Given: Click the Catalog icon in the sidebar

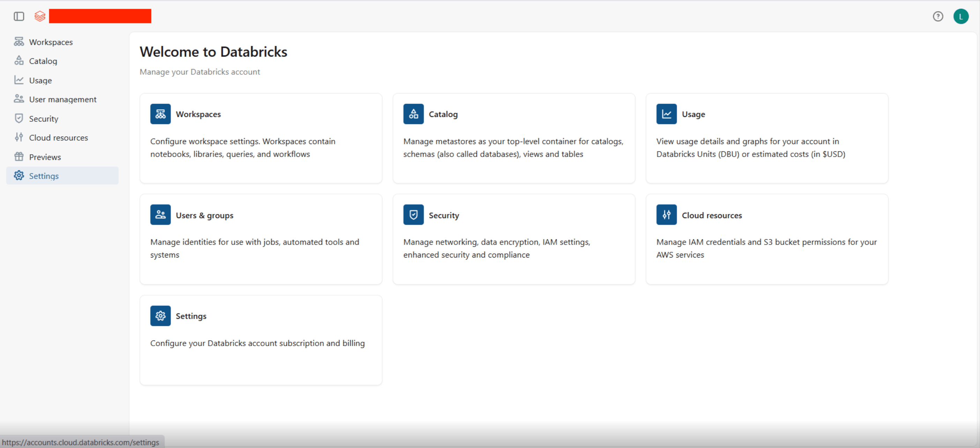Looking at the screenshot, I should point(18,61).
